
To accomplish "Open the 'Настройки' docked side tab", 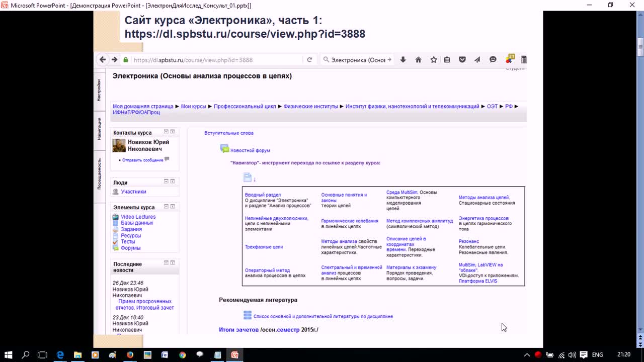I will click(100, 90).
